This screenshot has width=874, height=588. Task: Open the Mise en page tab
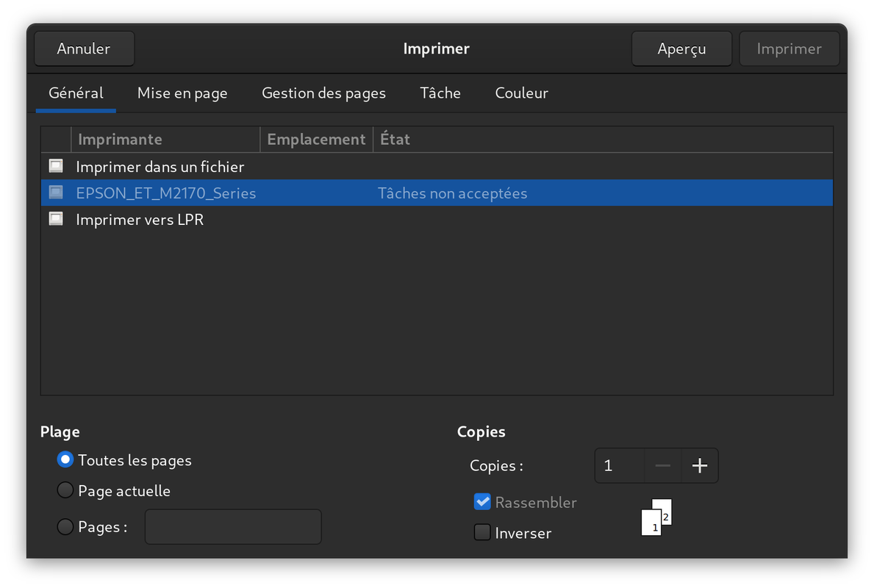182,93
